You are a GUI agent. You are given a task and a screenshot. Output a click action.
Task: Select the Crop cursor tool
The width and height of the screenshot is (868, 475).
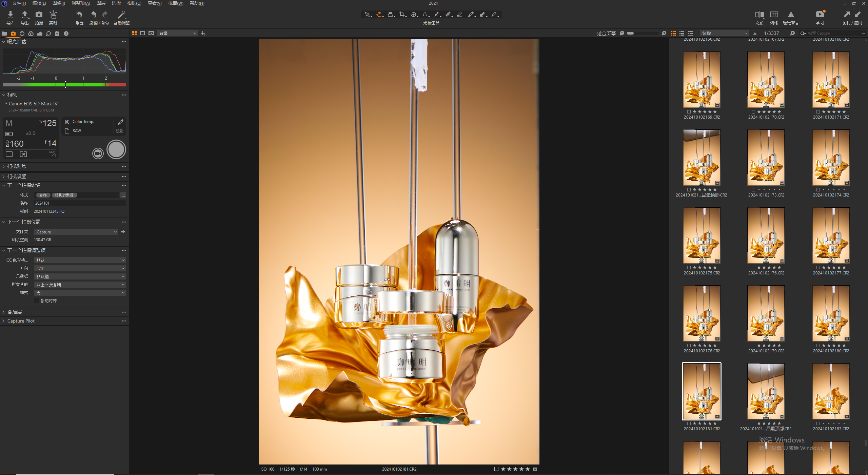(x=402, y=15)
